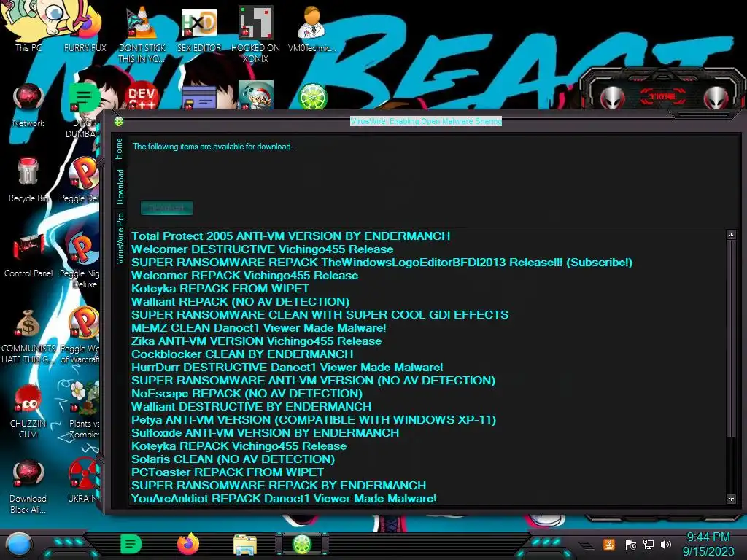This screenshot has width=747, height=560.
Task: Click the lime icon in VirusWire title bar
Action: click(119, 122)
